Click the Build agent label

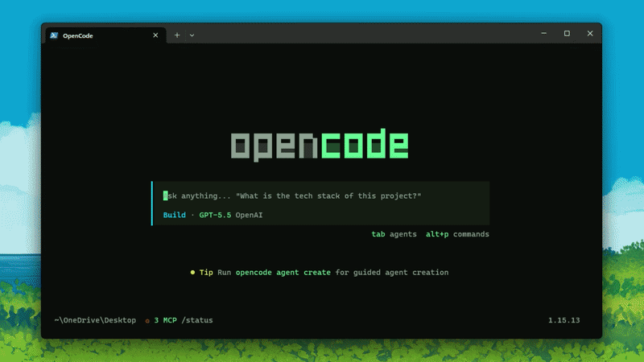tap(174, 215)
